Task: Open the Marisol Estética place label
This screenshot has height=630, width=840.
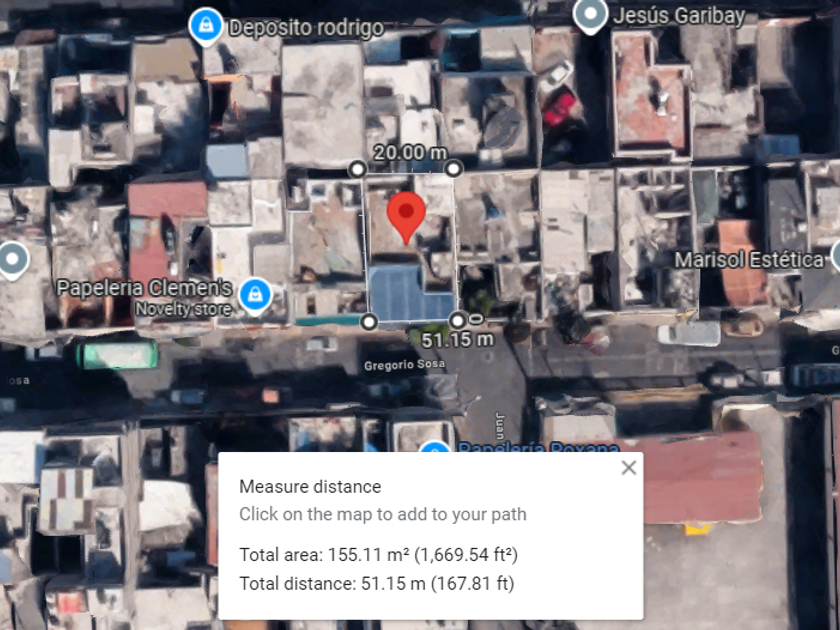Action: [749, 260]
